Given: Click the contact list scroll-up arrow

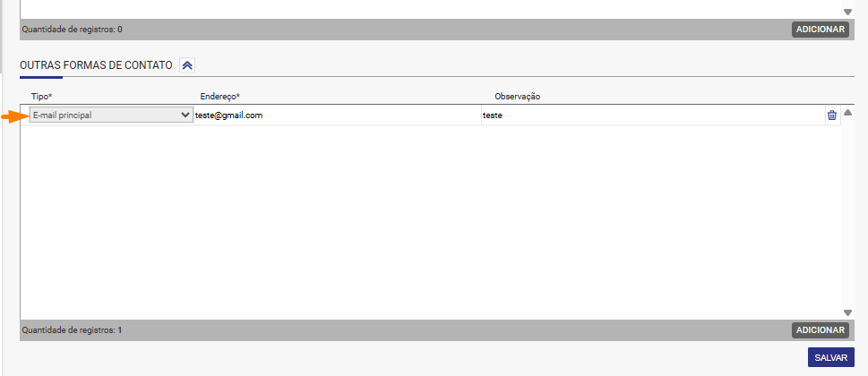Looking at the screenshot, I should 847,113.
